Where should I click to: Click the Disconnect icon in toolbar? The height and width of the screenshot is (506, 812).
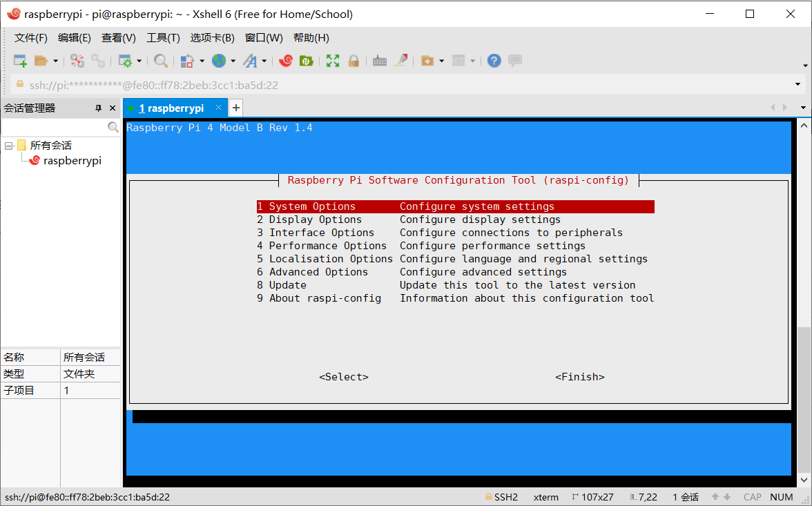[x=77, y=61]
